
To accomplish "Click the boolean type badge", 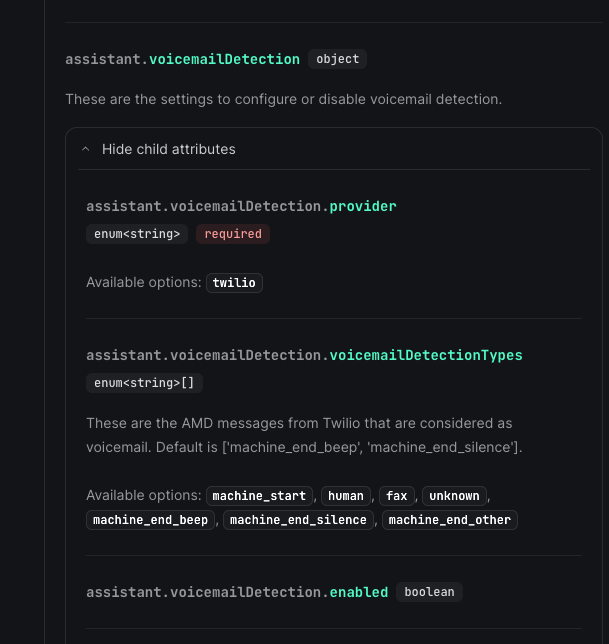I will tap(429, 592).
